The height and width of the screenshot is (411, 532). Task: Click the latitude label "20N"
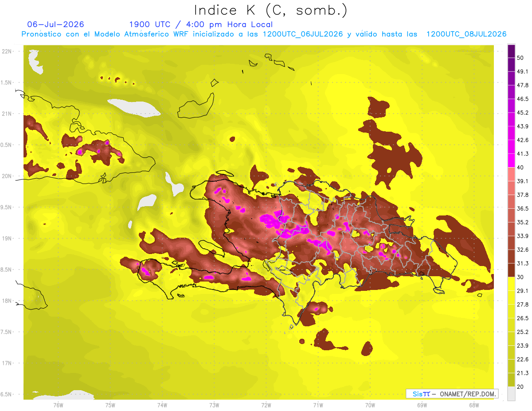point(7,176)
